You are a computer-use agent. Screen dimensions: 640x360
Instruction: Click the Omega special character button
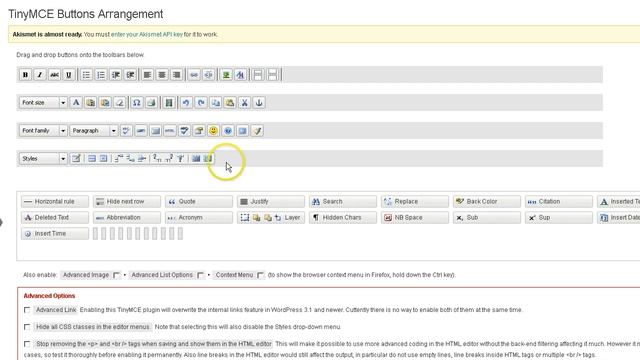137,102
